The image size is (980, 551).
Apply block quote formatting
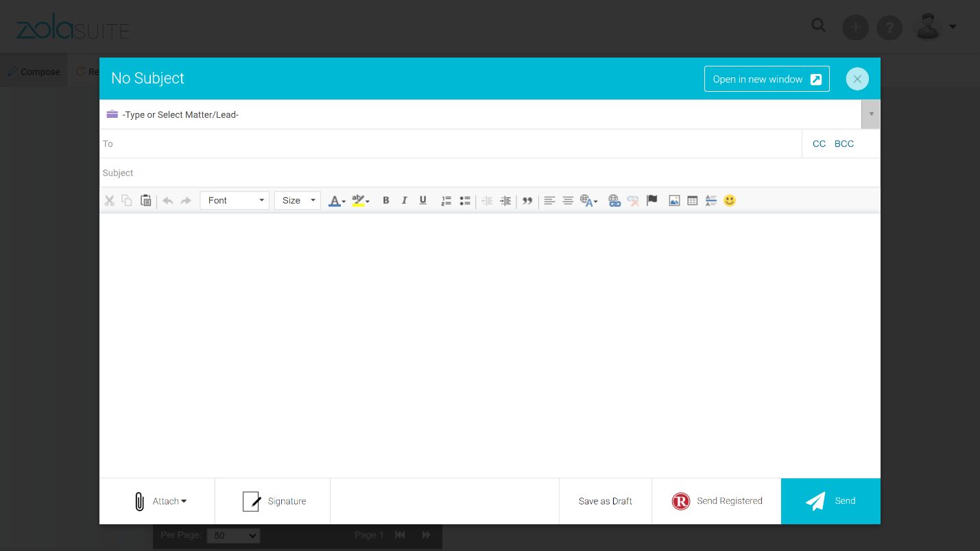[x=527, y=201]
